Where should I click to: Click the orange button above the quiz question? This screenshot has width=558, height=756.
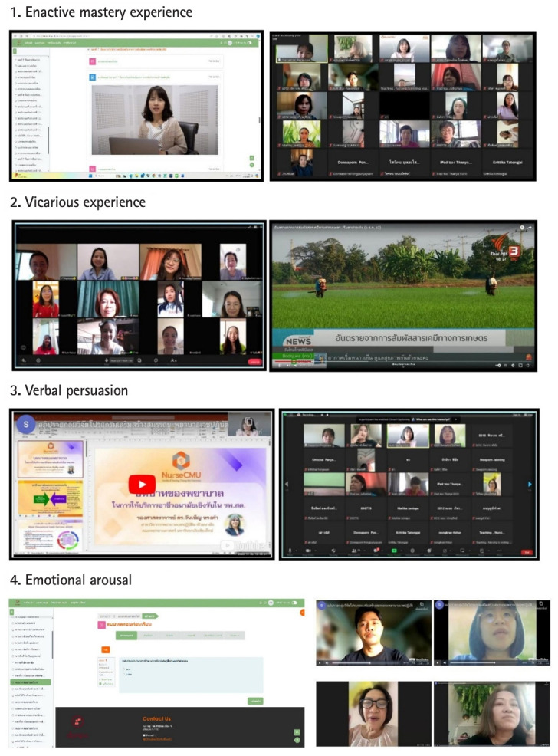click(105, 649)
